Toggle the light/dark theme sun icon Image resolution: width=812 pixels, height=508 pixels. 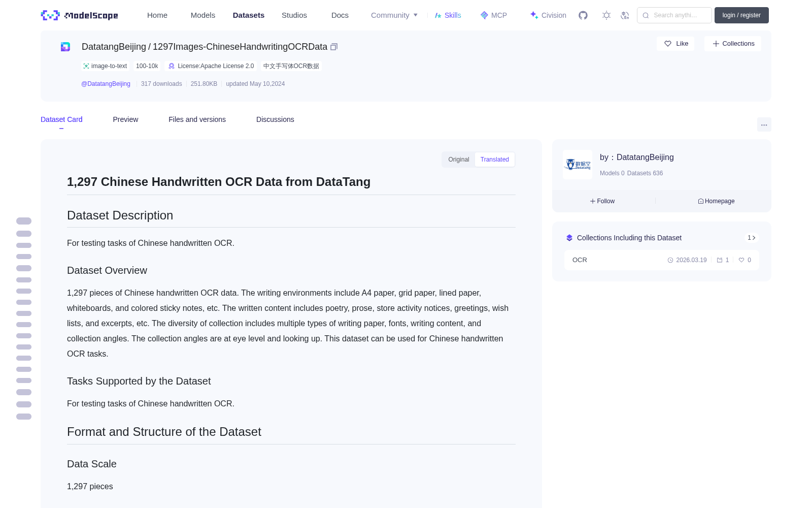coord(606,15)
